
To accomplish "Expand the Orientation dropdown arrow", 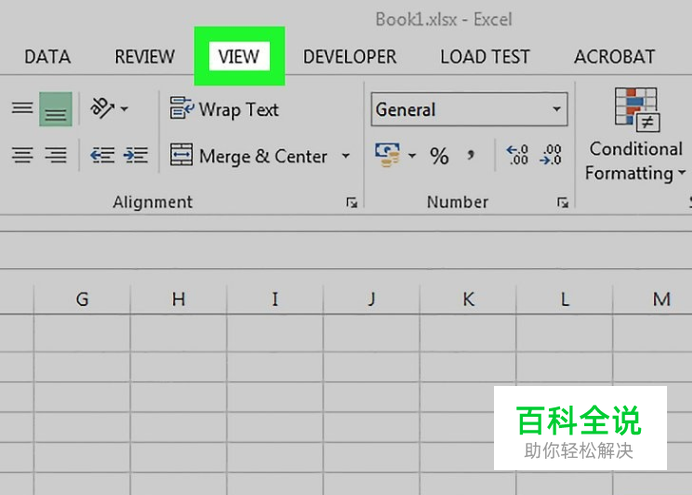I will 125,109.
